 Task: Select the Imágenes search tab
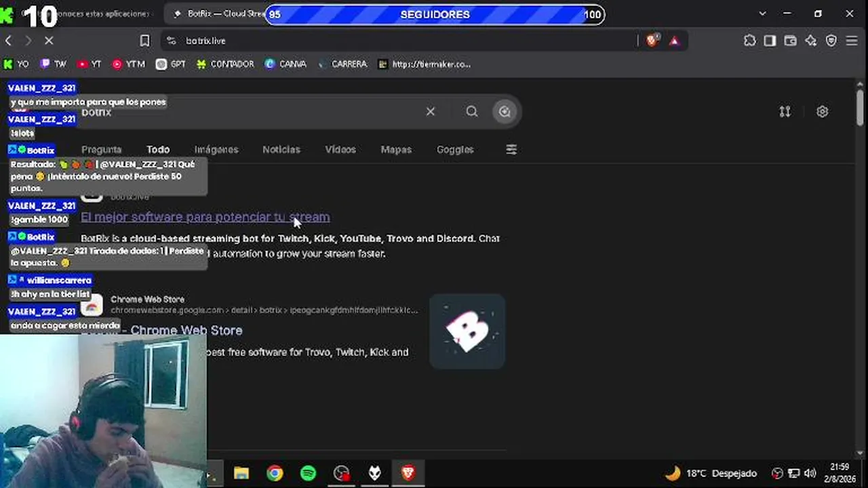[216, 149]
